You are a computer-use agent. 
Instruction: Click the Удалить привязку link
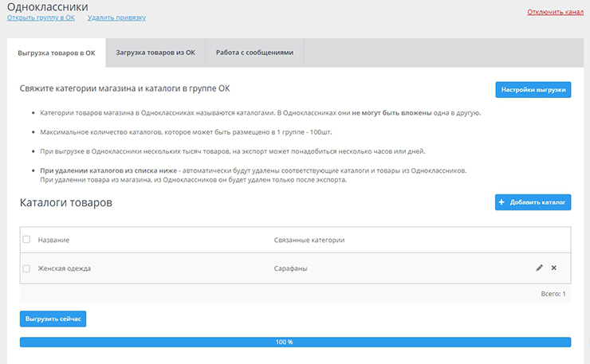click(116, 18)
